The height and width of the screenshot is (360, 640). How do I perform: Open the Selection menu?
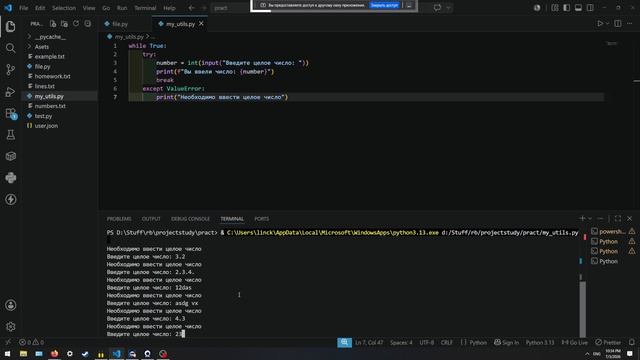pos(64,8)
